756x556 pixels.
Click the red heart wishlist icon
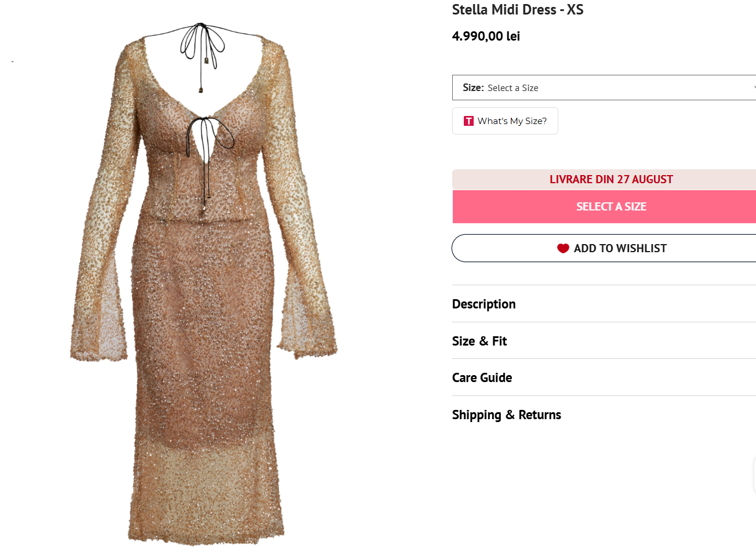pyautogui.click(x=563, y=248)
